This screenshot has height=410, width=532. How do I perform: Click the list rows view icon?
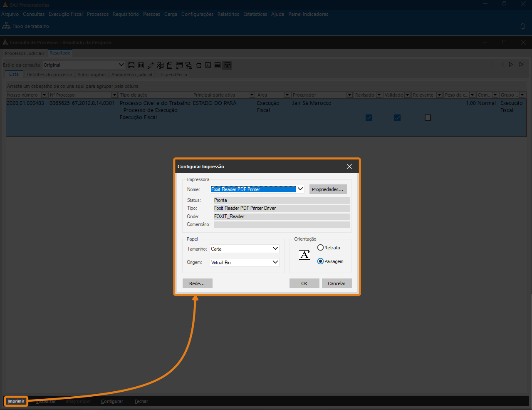[x=218, y=65]
